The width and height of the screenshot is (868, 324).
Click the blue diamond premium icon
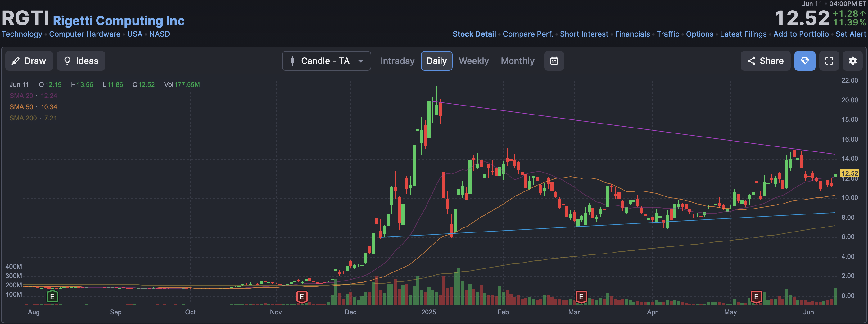point(805,61)
